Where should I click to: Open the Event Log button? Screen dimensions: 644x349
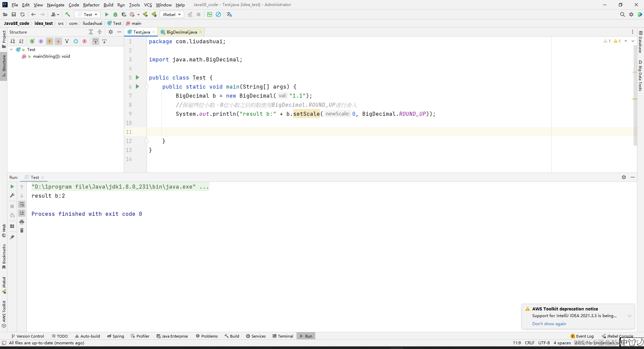coord(582,336)
